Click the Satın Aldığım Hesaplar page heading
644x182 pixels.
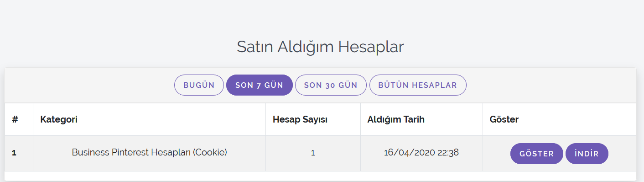pyautogui.click(x=320, y=47)
